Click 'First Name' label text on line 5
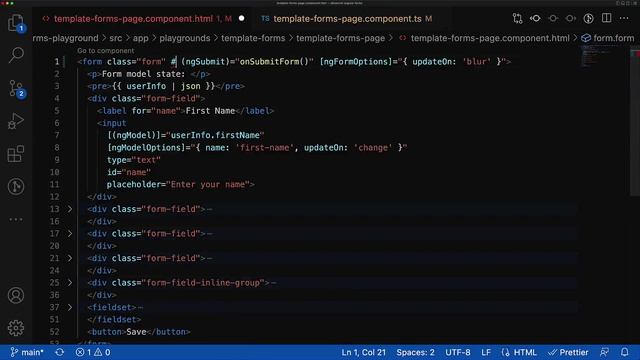The image size is (640, 360). [x=210, y=111]
